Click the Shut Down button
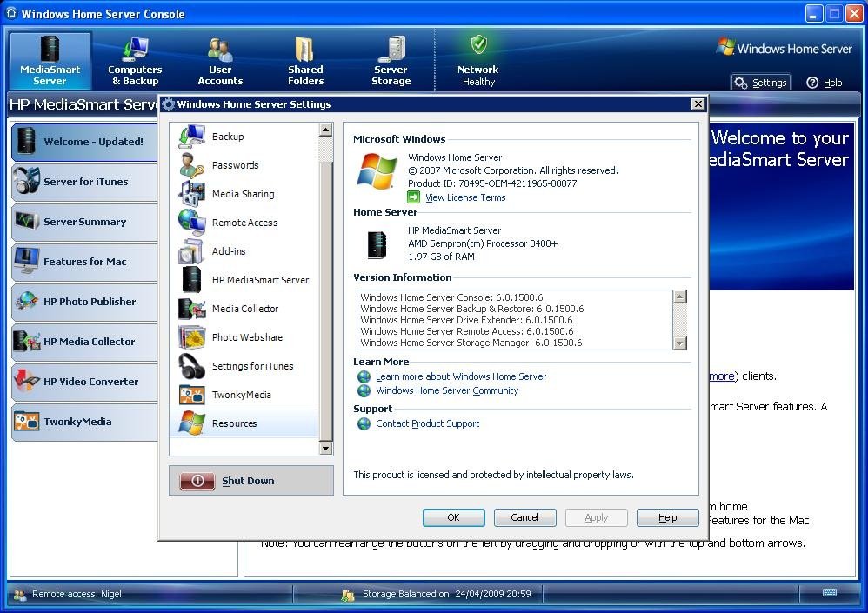This screenshot has height=613, width=868. (251, 480)
